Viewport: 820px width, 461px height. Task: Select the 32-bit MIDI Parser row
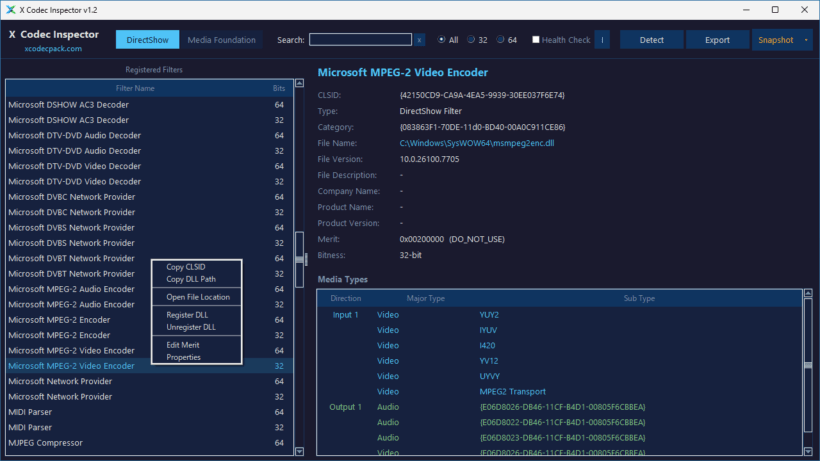point(149,428)
